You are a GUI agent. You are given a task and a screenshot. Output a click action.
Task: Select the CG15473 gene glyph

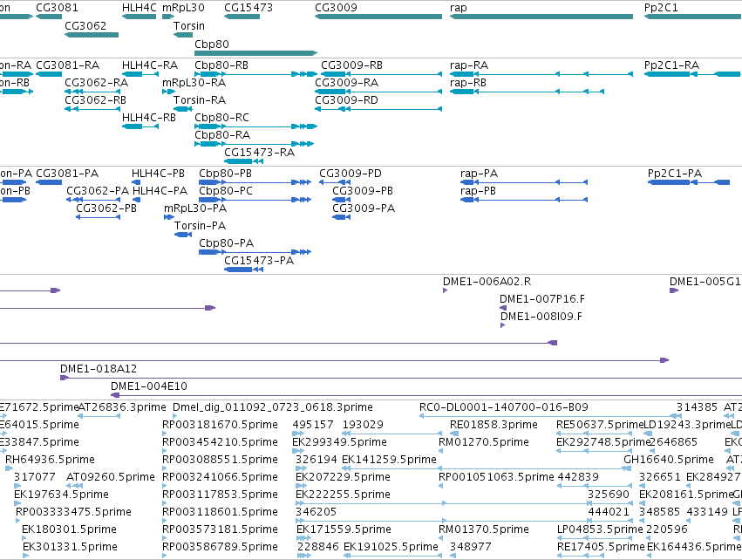coord(242,17)
